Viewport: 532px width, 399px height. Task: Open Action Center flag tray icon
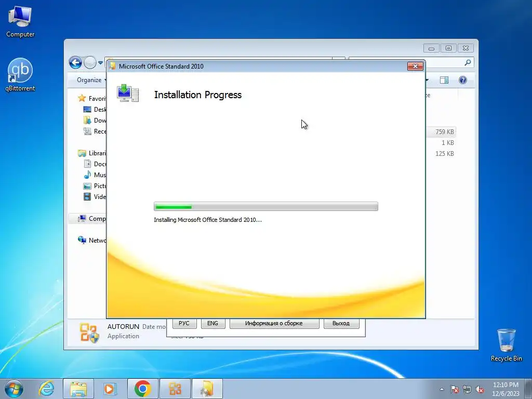pos(455,389)
